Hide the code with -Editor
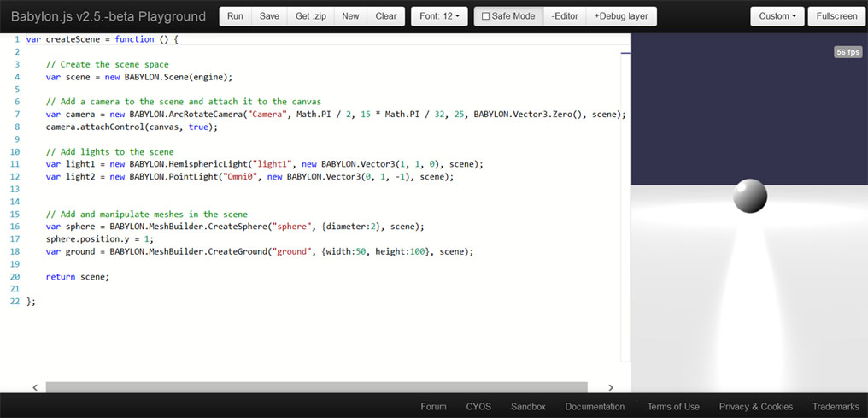The width and height of the screenshot is (868, 418). point(565,16)
